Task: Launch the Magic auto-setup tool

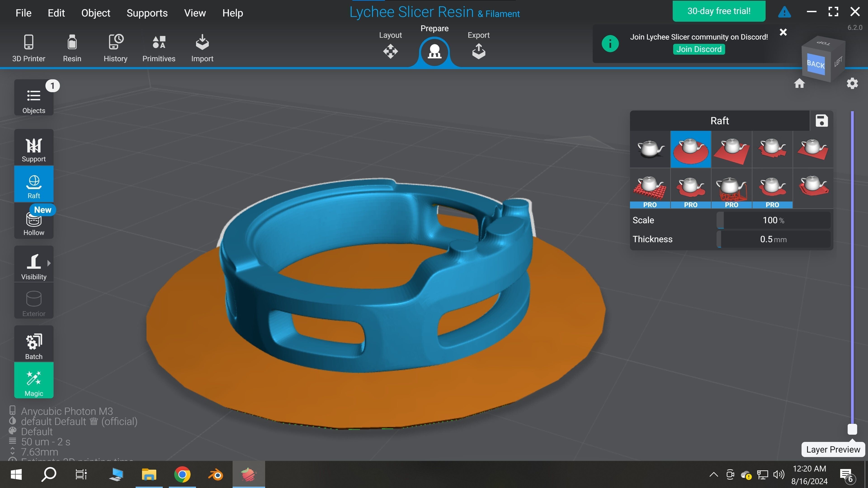Action: click(34, 380)
